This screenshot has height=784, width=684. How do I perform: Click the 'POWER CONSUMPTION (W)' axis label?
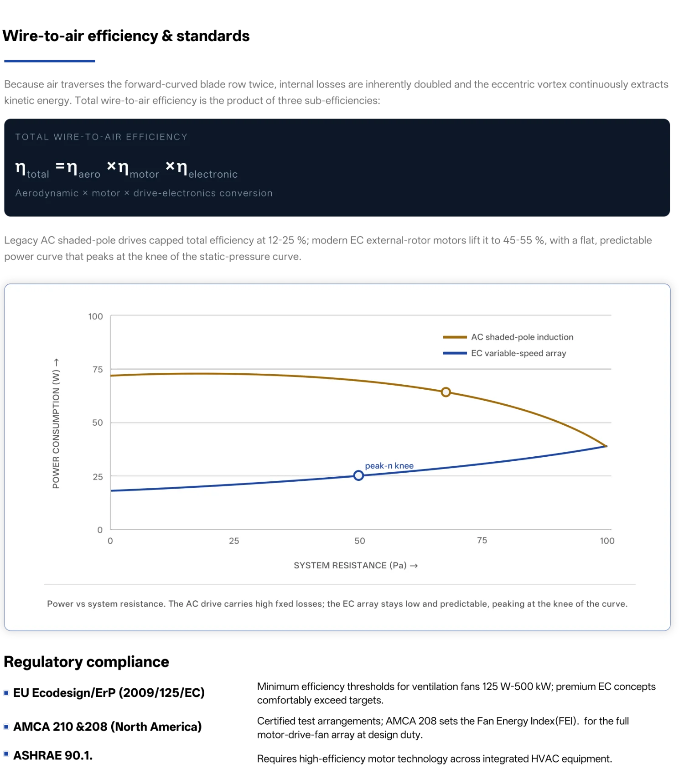point(56,424)
